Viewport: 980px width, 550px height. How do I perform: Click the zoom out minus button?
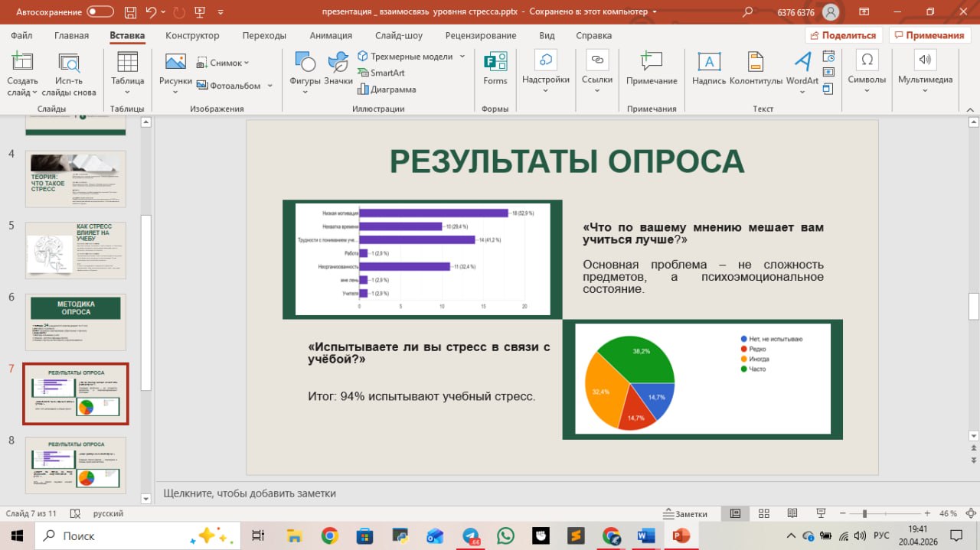click(843, 513)
